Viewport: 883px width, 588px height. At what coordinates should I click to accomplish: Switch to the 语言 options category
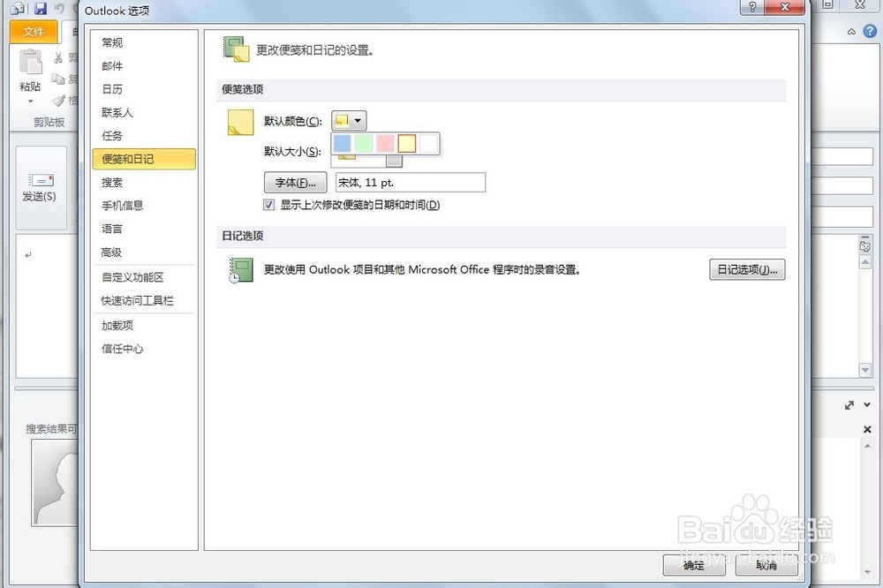coord(112,229)
